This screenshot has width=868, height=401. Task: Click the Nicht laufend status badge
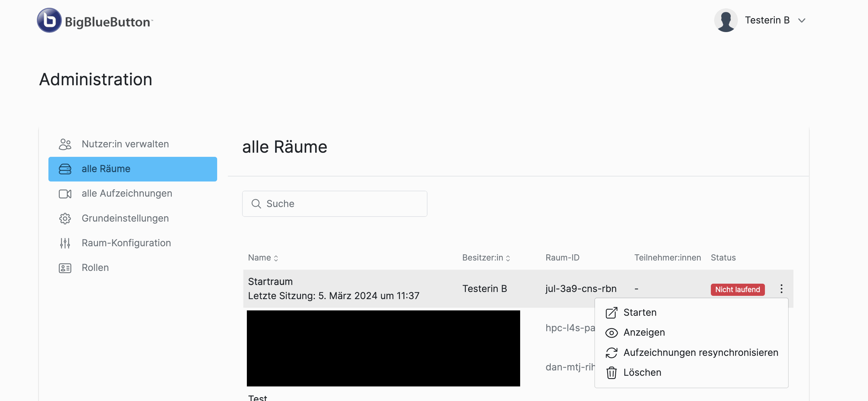click(737, 289)
